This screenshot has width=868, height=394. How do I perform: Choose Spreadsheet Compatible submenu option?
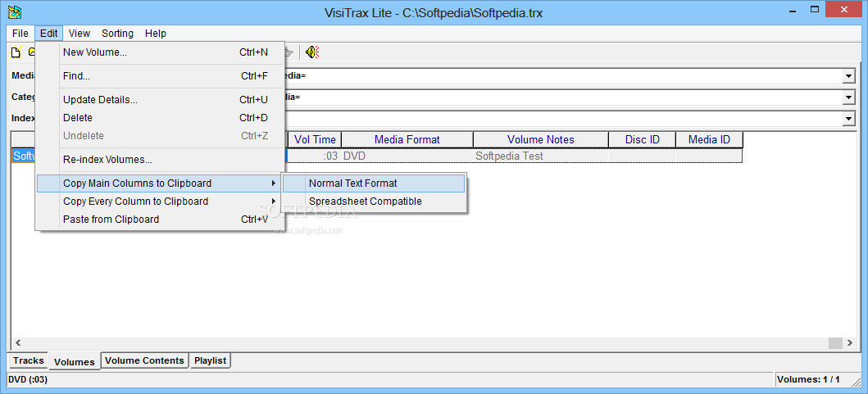[x=374, y=202]
